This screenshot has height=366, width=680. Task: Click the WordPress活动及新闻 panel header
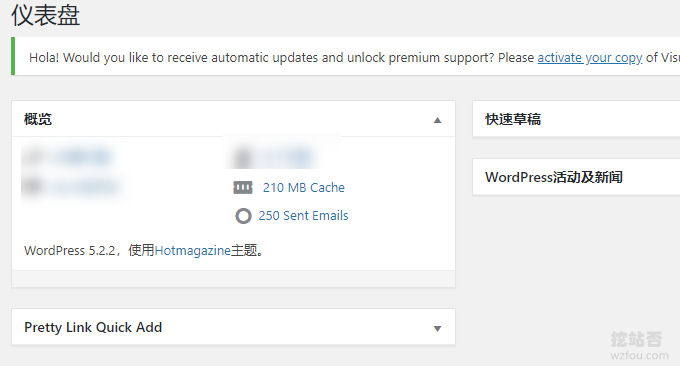click(x=576, y=177)
